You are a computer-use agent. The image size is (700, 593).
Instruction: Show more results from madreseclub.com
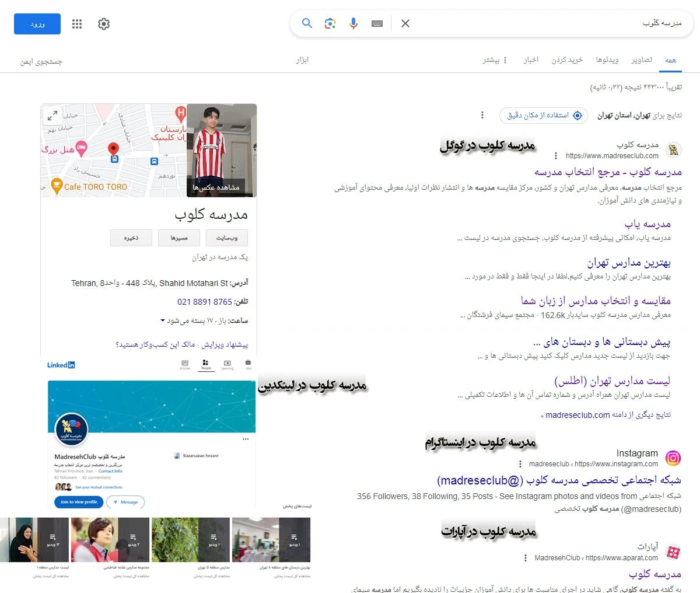point(605,415)
